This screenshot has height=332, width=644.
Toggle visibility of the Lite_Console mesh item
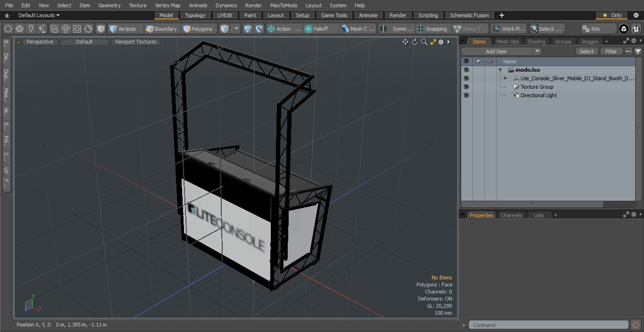(466, 78)
